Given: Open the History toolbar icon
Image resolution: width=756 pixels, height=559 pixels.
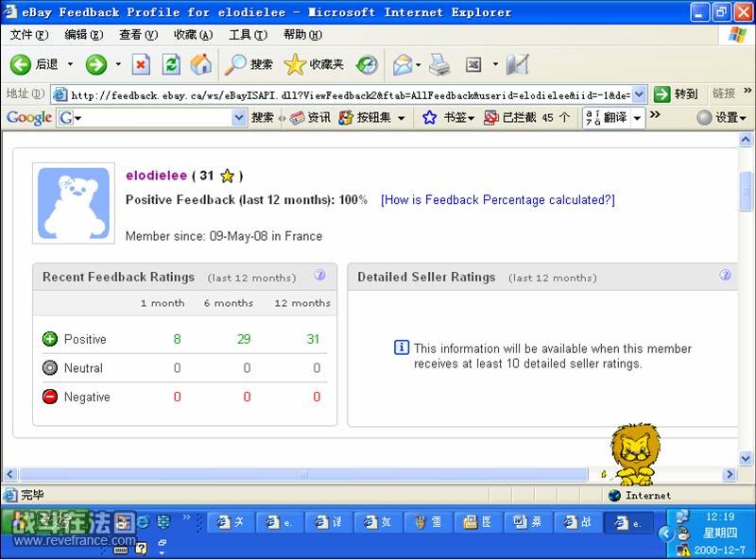Looking at the screenshot, I should pyautogui.click(x=367, y=64).
